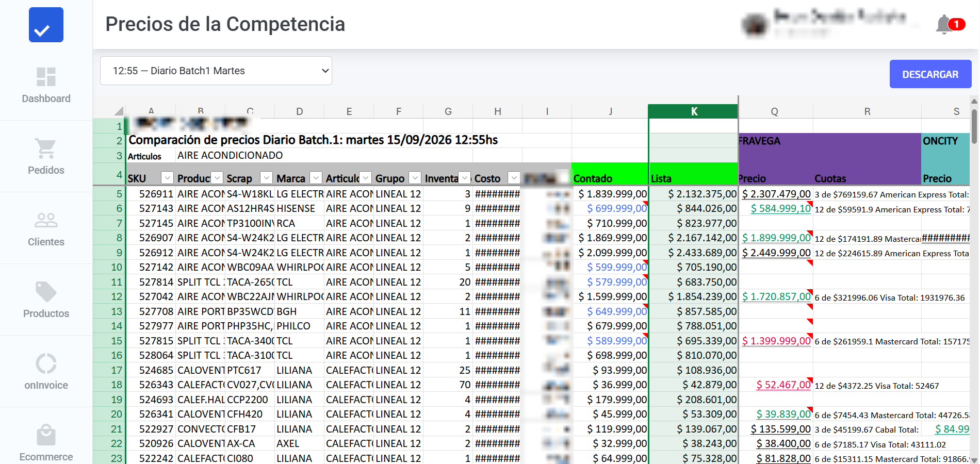Click the DESCARGAR button
Image resolution: width=980 pixels, height=464 pixels.
pos(930,74)
